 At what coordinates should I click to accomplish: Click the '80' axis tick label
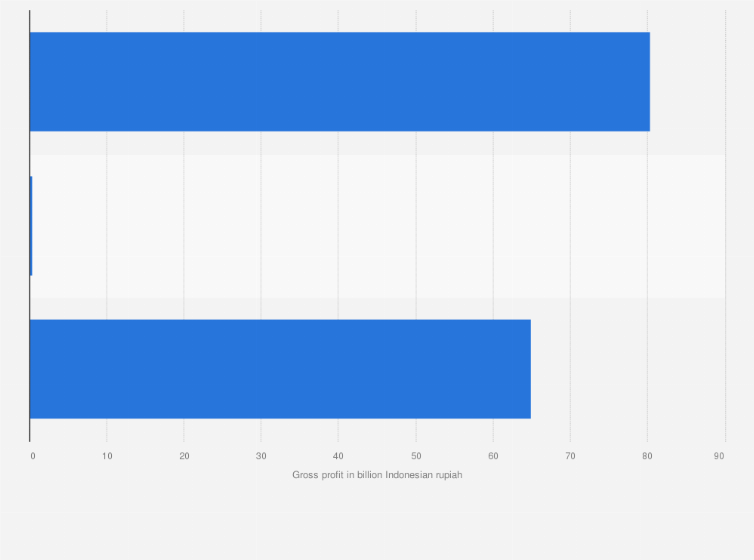coord(647,456)
